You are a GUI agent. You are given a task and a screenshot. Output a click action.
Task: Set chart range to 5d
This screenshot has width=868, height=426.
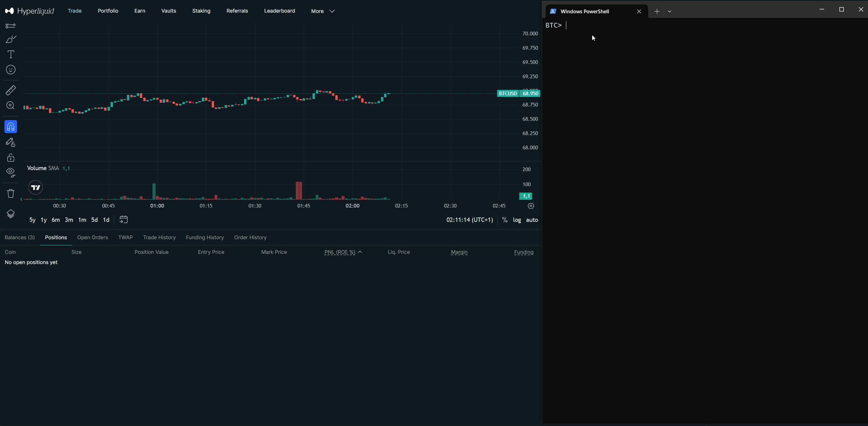(x=94, y=220)
